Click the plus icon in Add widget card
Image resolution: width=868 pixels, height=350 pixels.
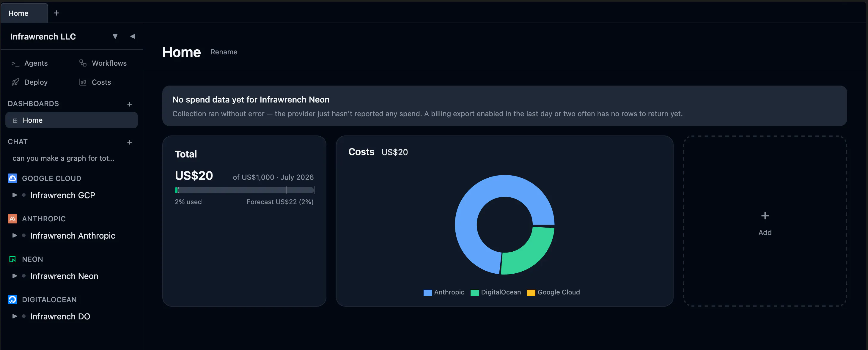(765, 216)
